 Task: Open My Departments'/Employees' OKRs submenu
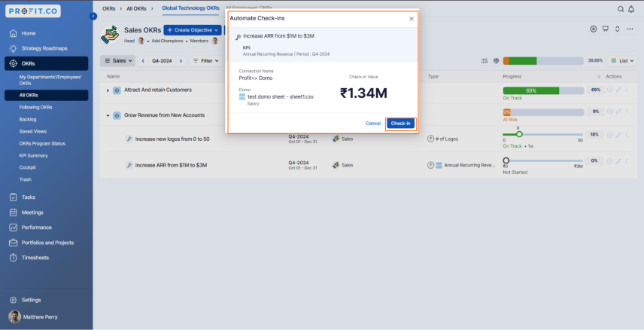coord(50,80)
